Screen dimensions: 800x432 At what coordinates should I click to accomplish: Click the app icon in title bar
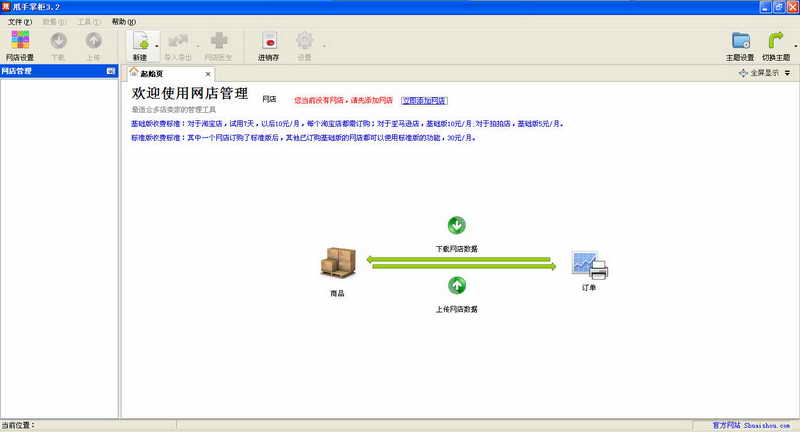6,7
